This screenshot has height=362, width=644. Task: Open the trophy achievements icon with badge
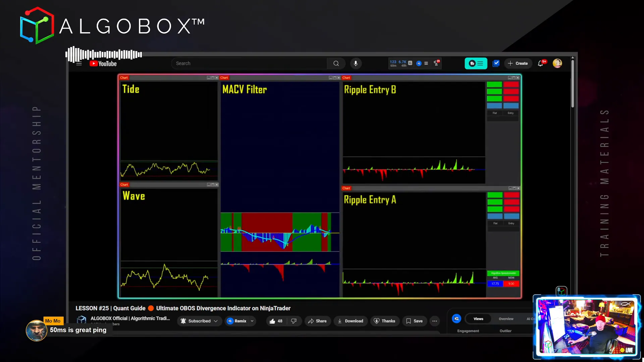click(x=436, y=63)
